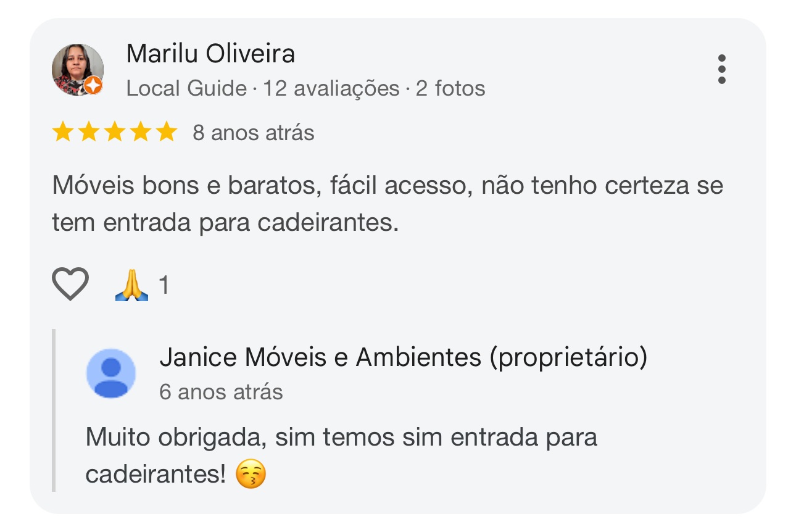Click the reaction count number 1
This screenshot has width=796, height=532.
coord(164,286)
